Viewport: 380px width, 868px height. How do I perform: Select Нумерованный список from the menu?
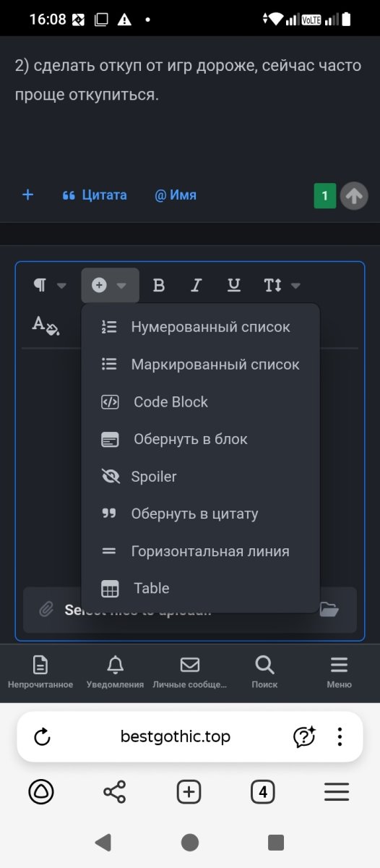pyautogui.click(x=200, y=327)
